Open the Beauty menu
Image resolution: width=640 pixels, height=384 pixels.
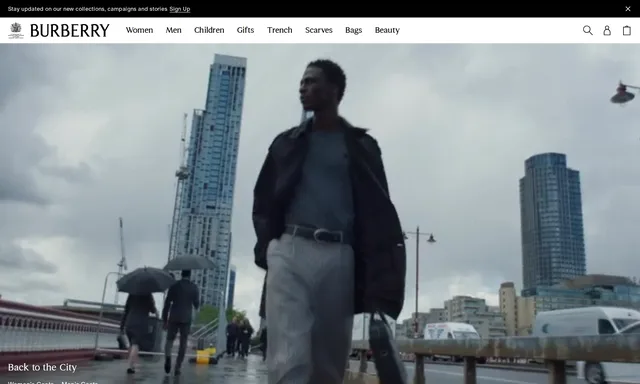[387, 30]
